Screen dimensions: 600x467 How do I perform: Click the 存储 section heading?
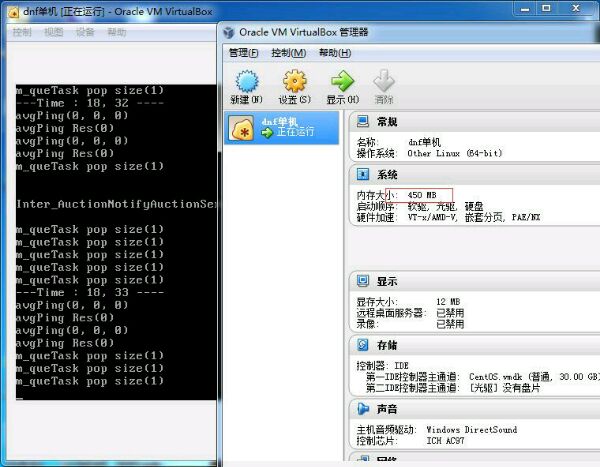(387, 345)
